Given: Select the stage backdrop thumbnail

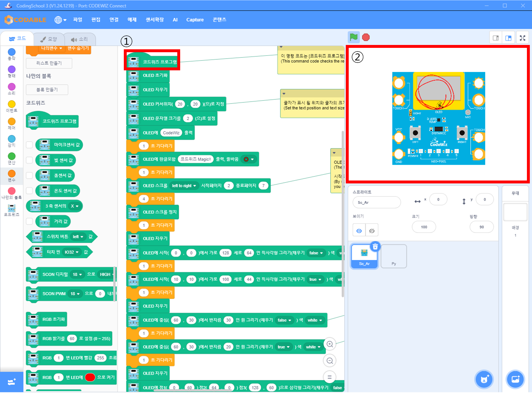Looking at the screenshot, I should tap(515, 212).
